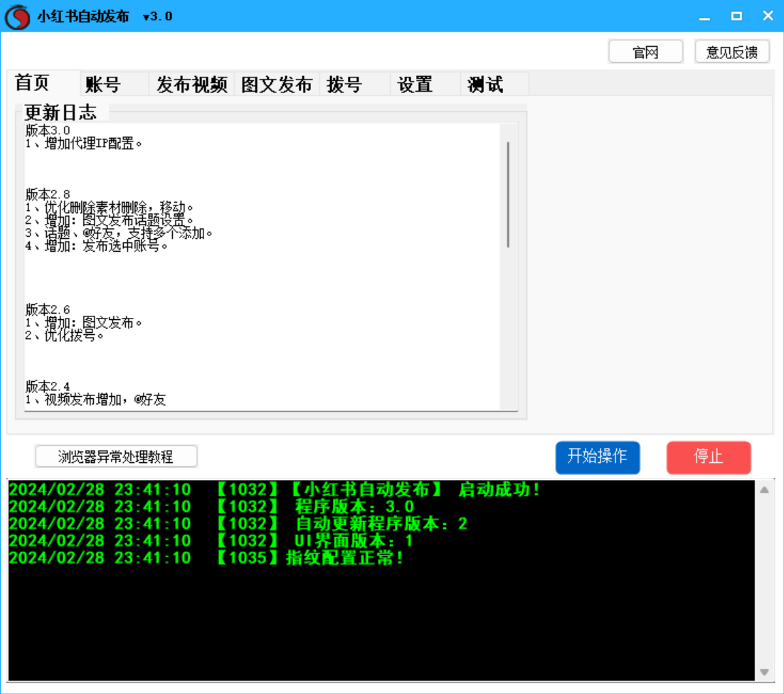Click the 增加代理IP配置 log entry
The width and height of the screenshot is (784, 694).
(83, 144)
